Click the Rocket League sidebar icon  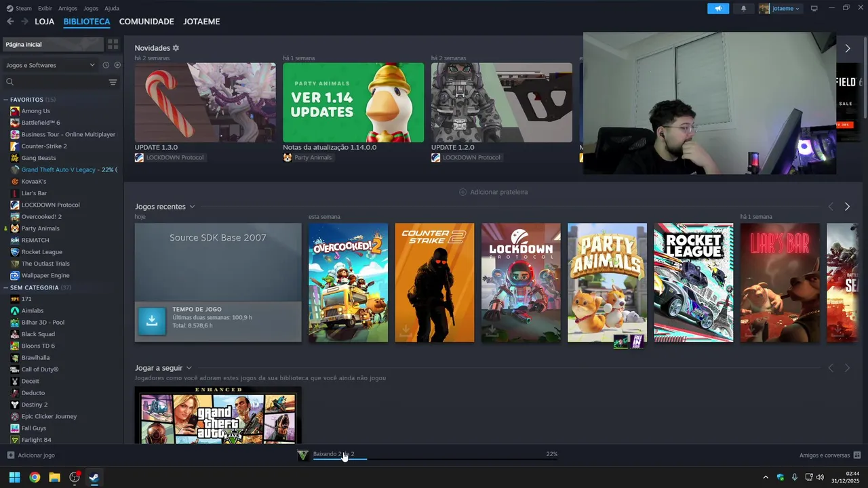point(15,252)
